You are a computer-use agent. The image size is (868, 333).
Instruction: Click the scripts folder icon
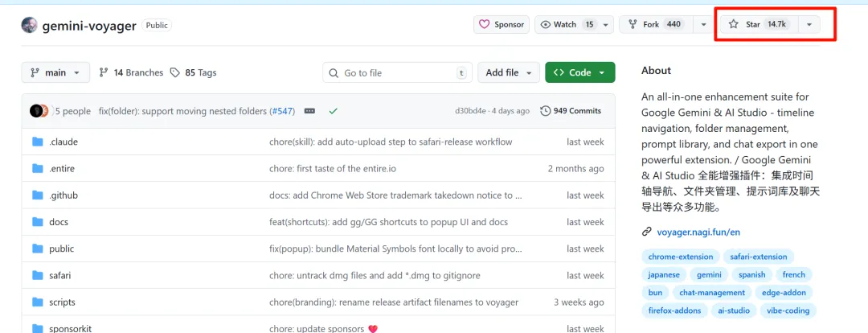38,302
